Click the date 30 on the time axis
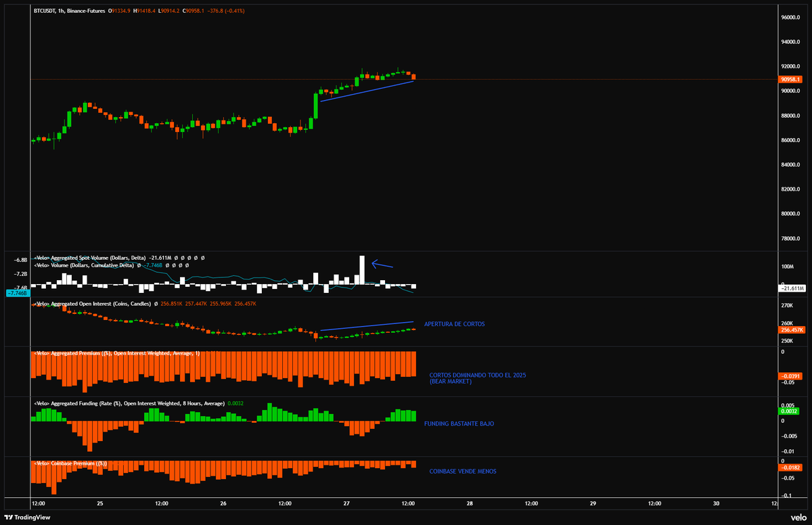Screen dimensions: 812x525 716,503
